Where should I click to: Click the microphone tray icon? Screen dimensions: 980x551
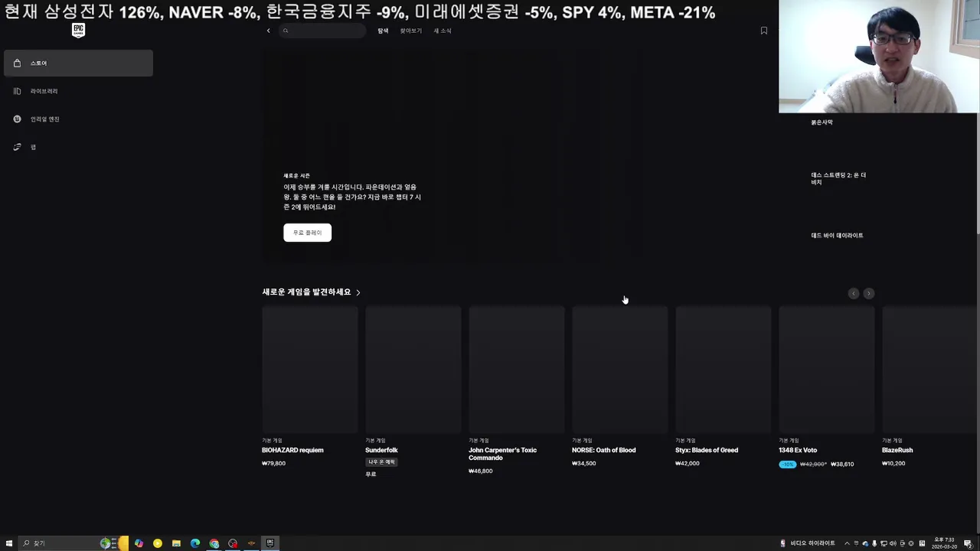874,543
